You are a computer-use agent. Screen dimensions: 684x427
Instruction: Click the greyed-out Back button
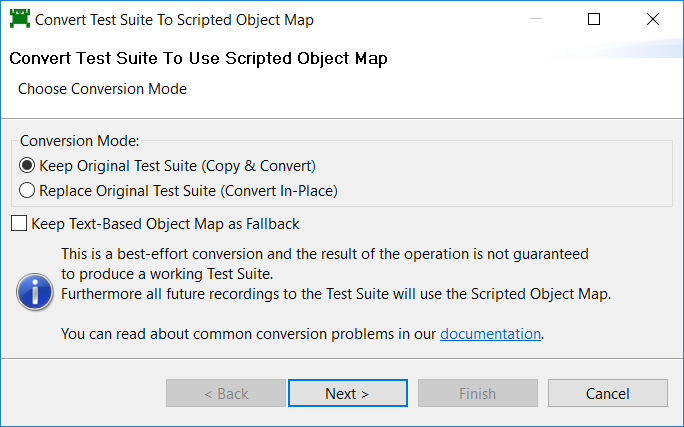click(226, 393)
